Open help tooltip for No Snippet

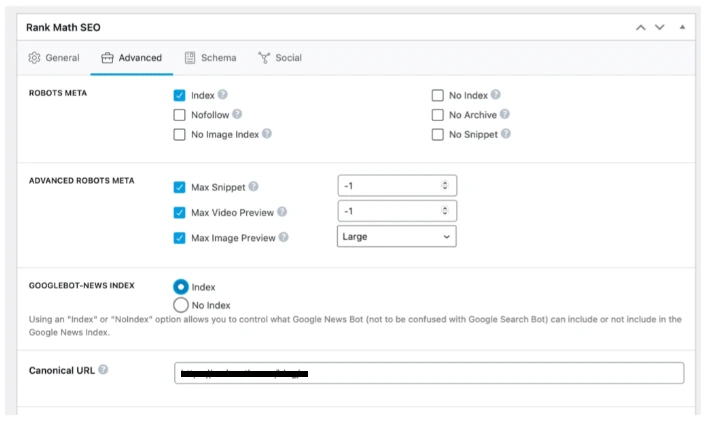pyautogui.click(x=506, y=134)
